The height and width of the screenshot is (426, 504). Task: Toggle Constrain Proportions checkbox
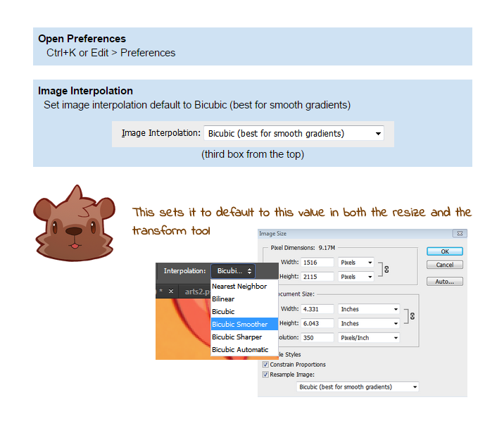[x=265, y=364]
